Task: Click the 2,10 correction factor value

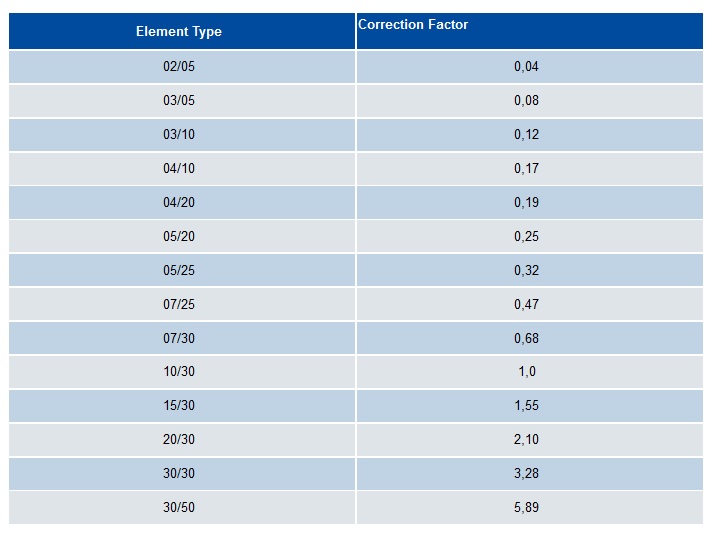Action: pos(526,440)
